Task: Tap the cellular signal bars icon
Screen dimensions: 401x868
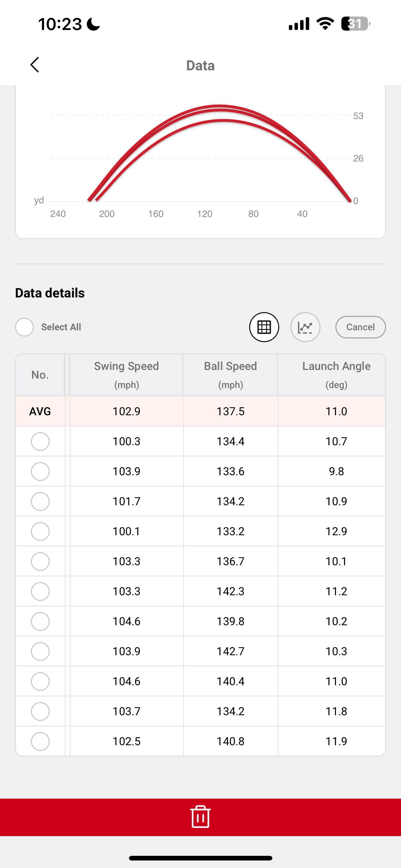Action: 299,23
